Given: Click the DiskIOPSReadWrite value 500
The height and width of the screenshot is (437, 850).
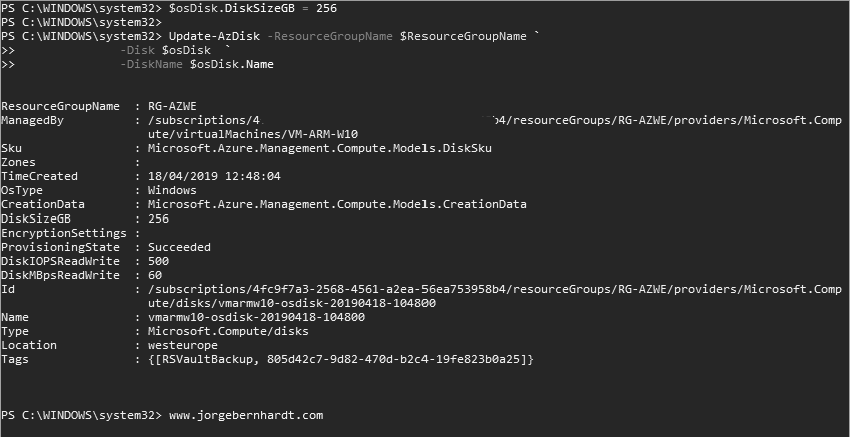Looking at the screenshot, I should pyautogui.click(x=158, y=261).
